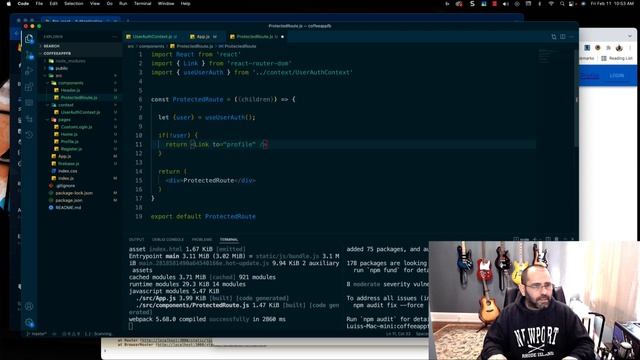This screenshot has width=640, height=360.
Task: Open Register.js file in pages
Action: [71, 149]
